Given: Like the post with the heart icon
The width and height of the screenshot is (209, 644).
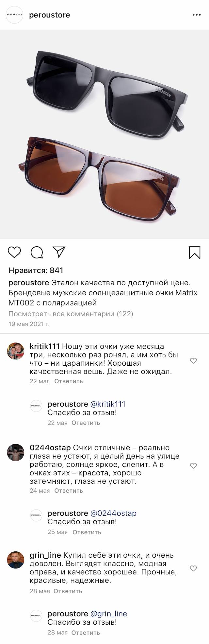Looking at the screenshot, I should pos(14,252).
